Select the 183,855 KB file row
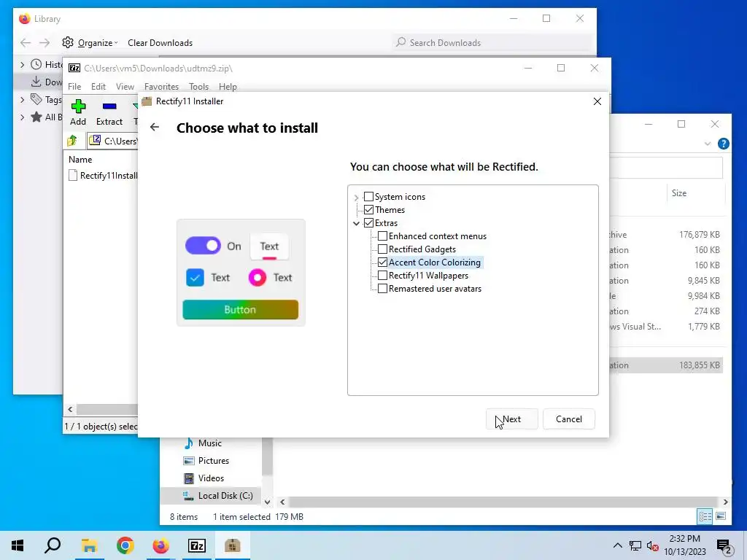The height and width of the screenshot is (560, 747). 666,365
